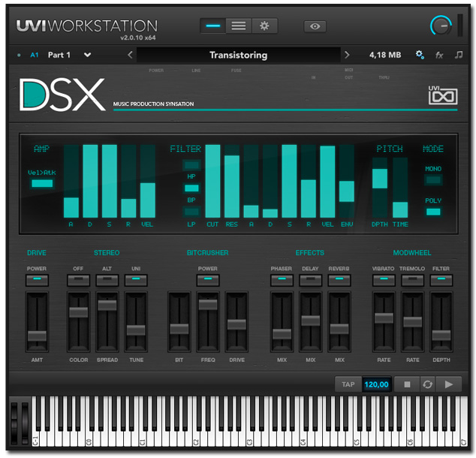
Task: Click the bitcrusher DRIVE fader
Action: 236,324
